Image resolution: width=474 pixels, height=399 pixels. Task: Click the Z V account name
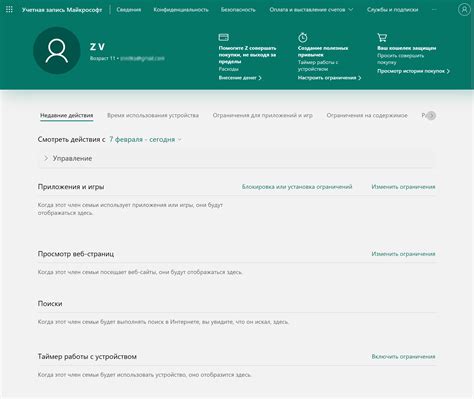[97, 47]
